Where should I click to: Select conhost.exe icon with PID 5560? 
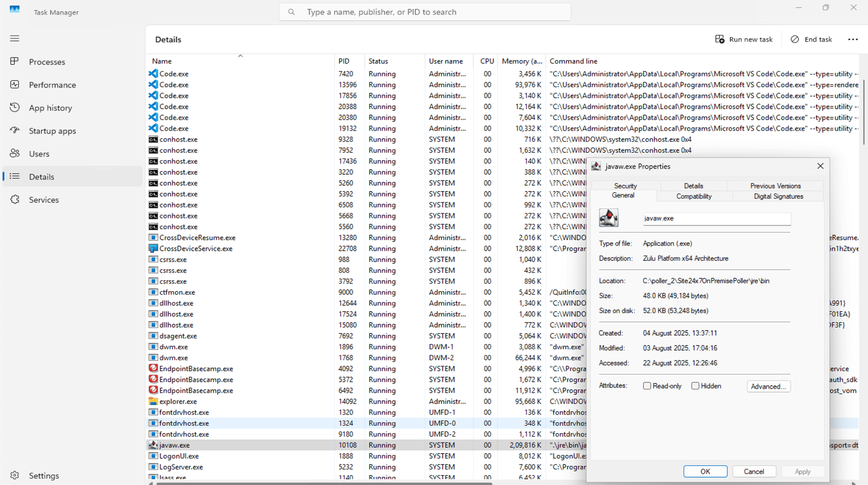pos(153,227)
